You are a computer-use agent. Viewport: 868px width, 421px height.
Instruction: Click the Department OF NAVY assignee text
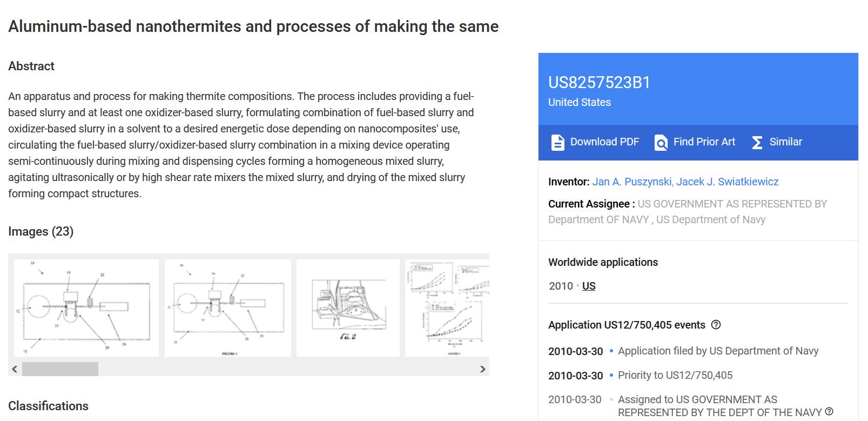point(598,219)
